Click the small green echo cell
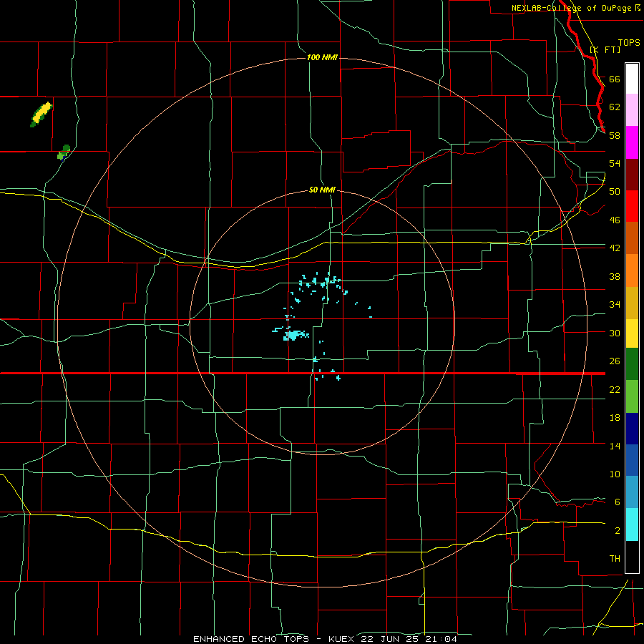The width and height of the screenshot is (644, 644). coord(64,152)
